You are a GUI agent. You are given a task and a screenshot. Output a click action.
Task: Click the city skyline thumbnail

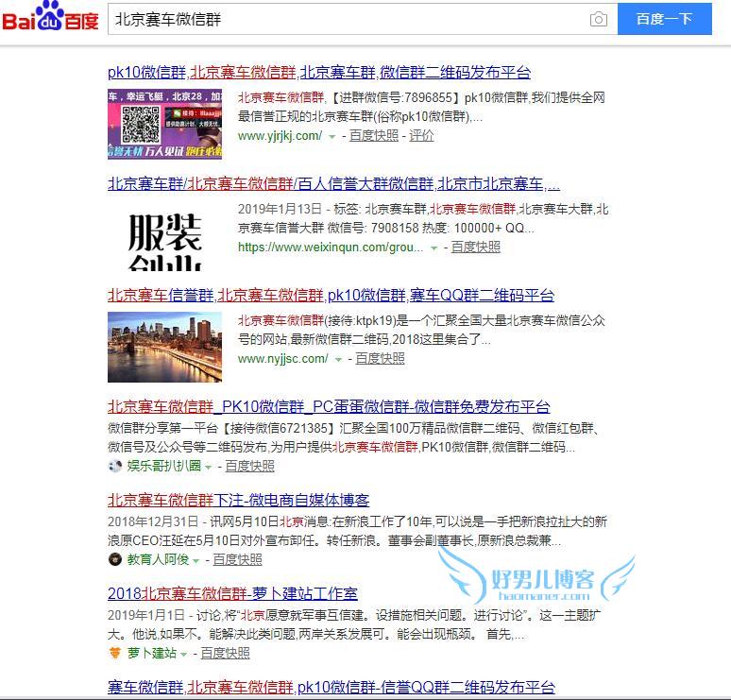[164, 347]
